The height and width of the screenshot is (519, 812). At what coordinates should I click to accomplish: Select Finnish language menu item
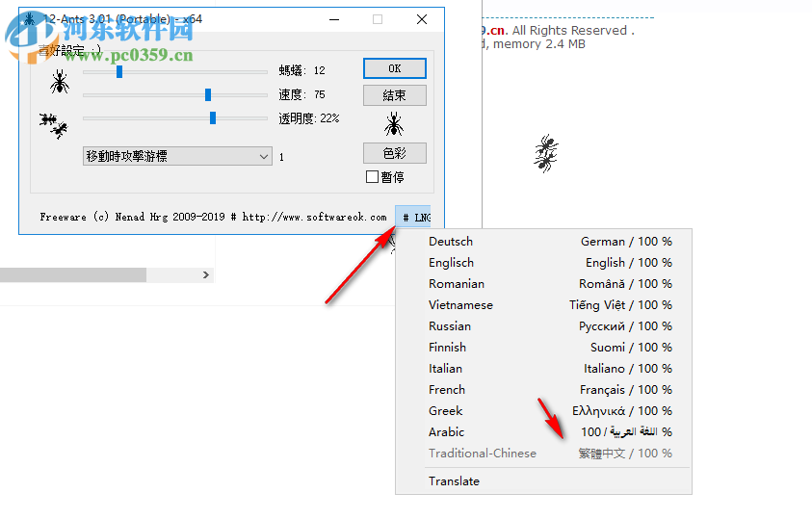pyautogui.click(x=544, y=348)
